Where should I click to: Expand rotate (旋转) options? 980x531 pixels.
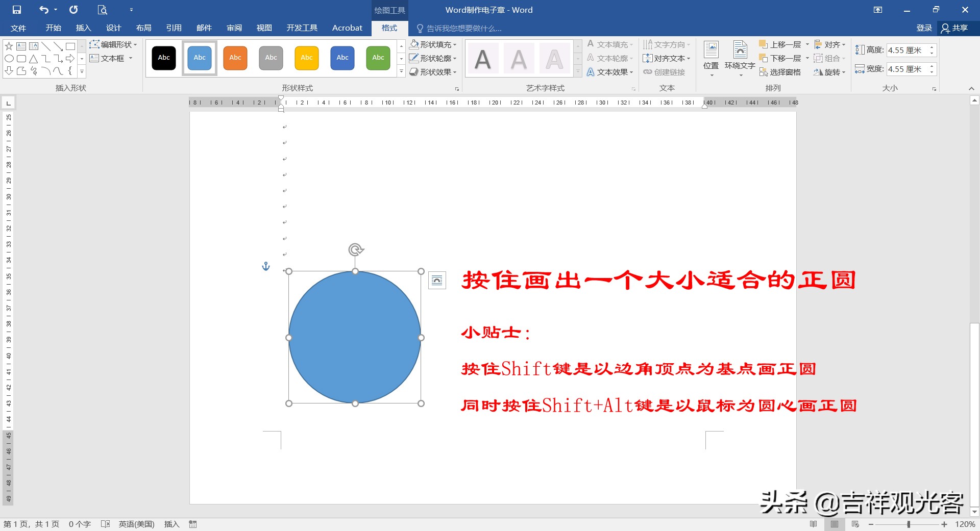[829, 72]
